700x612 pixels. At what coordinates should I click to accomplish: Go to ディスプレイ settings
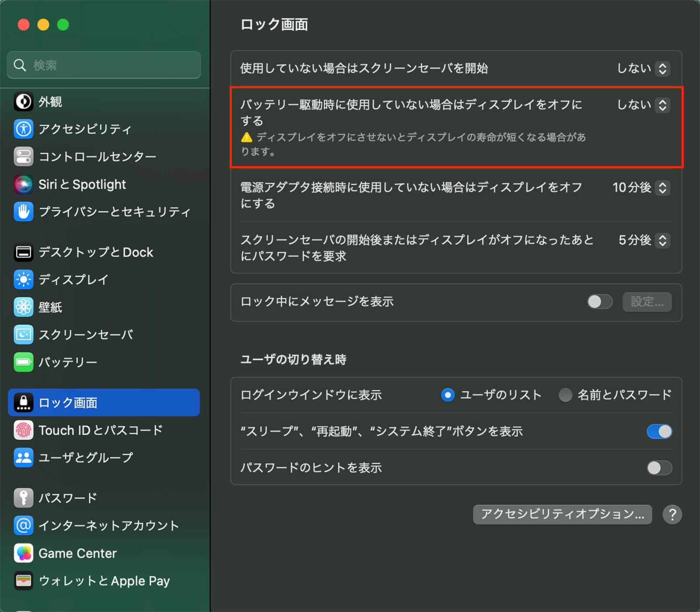click(x=104, y=280)
